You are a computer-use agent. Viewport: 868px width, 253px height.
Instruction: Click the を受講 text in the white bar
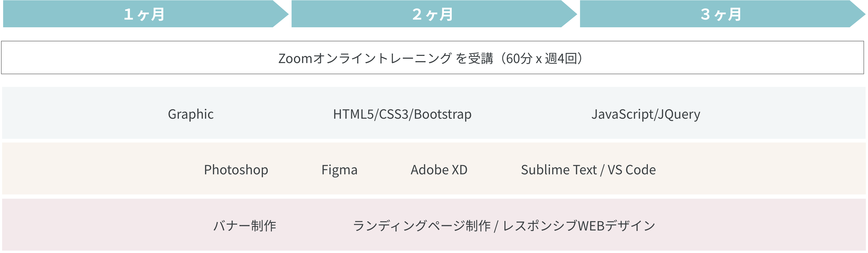coord(474,58)
